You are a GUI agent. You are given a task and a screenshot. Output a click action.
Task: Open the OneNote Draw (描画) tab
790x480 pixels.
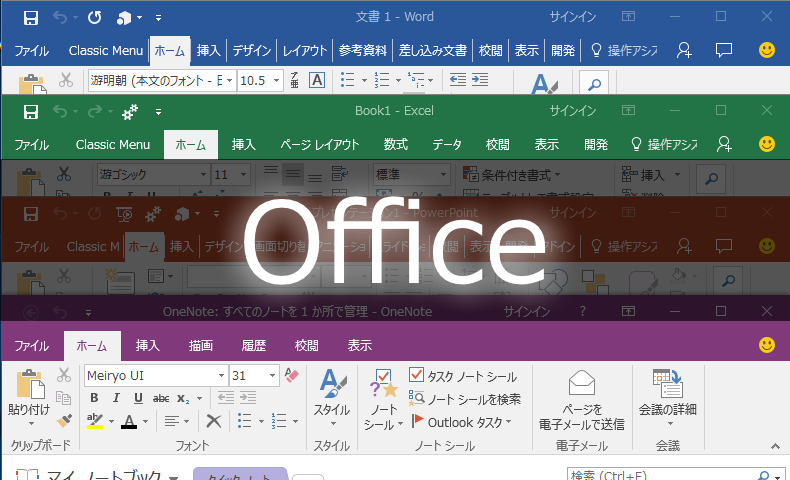pos(200,346)
